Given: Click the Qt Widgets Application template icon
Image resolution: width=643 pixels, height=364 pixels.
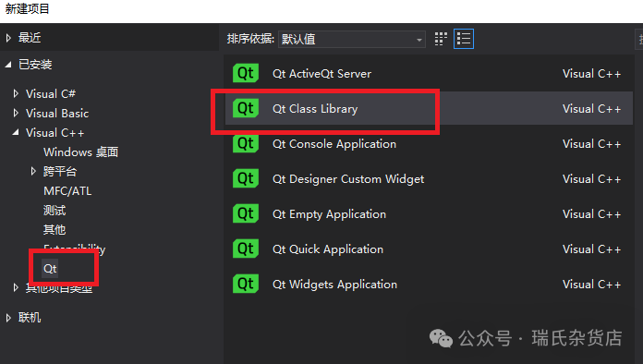Looking at the screenshot, I should [x=246, y=284].
